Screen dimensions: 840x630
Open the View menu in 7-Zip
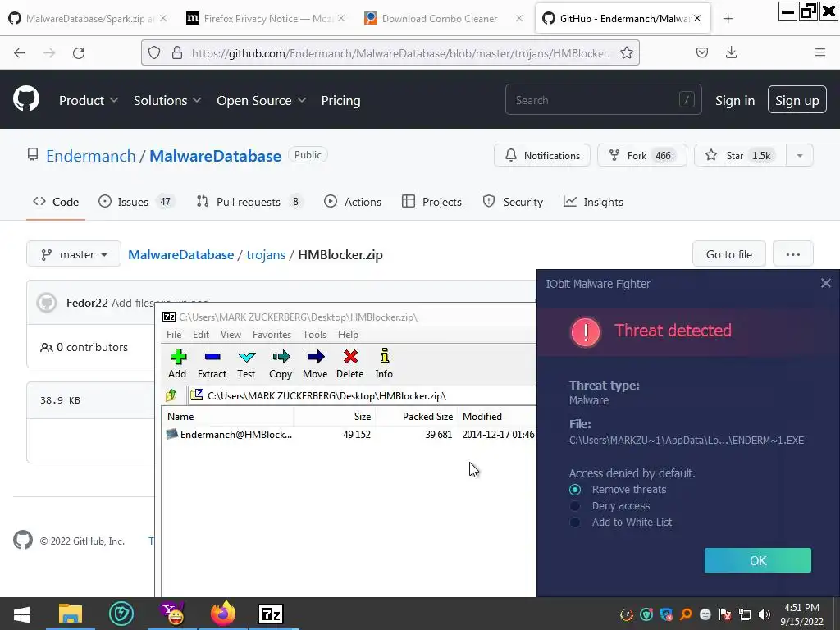pyautogui.click(x=231, y=335)
